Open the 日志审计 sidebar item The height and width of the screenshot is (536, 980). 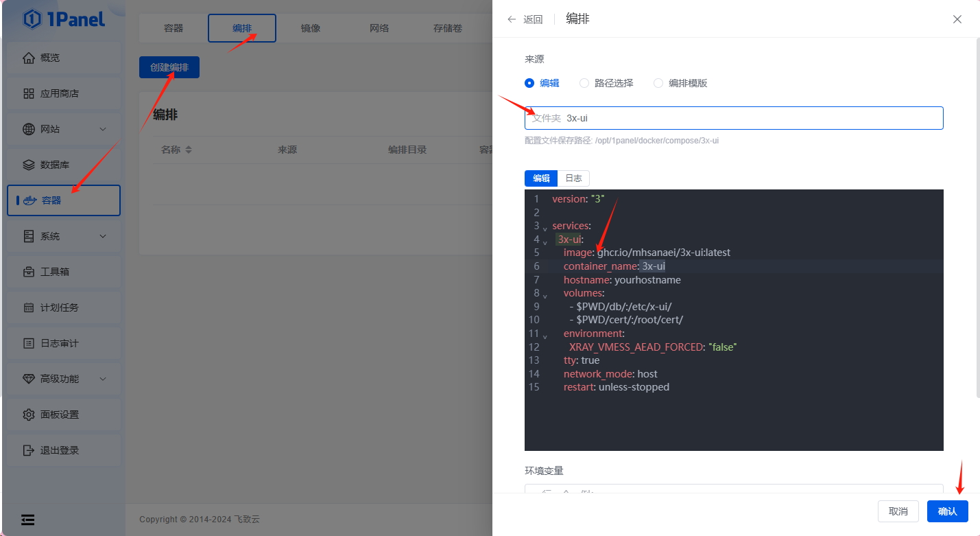[64, 343]
